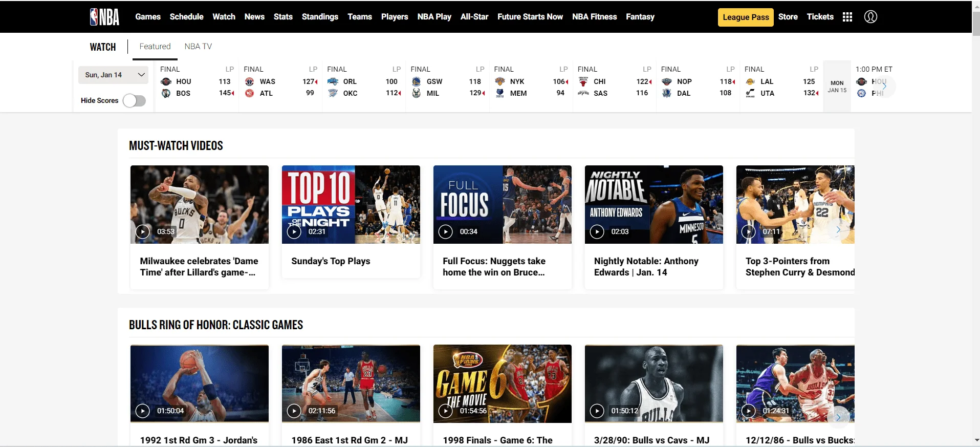Open Top 3-Pointers Stephen Curry video thumbnail
The height and width of the screenshot is (447, 980).
(x=795, y=204)
